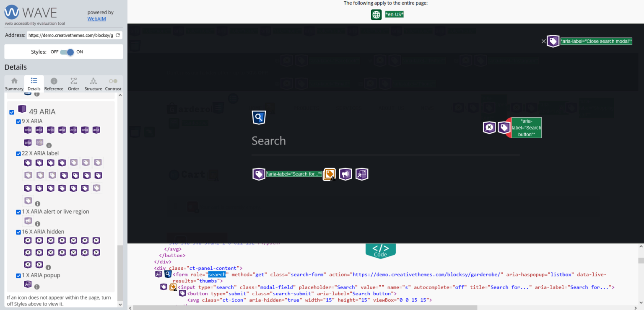Click the megaphone live region icon on page
The width and height of the screenshot is (644, 310).
(345, 174)
